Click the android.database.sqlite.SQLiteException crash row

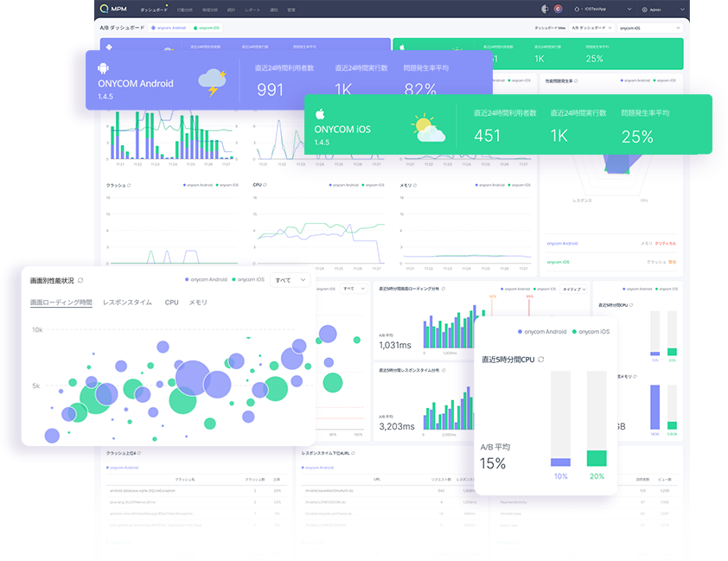click(x=196, y=490)
